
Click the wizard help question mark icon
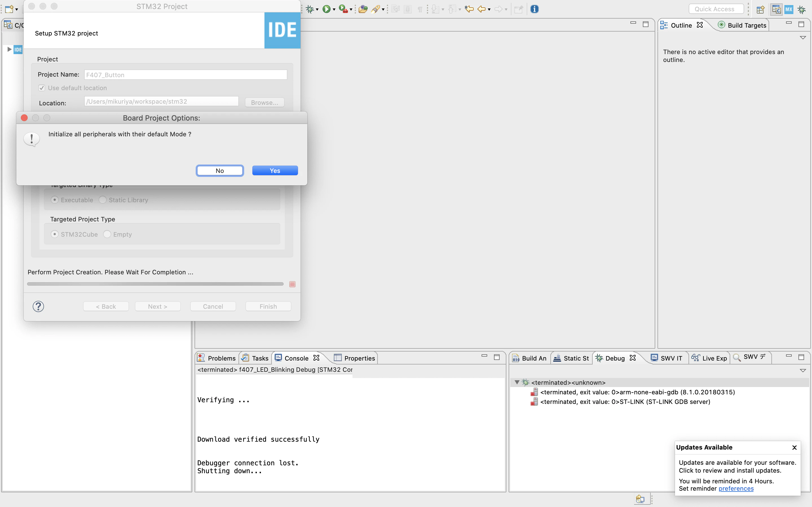point(38,306)
